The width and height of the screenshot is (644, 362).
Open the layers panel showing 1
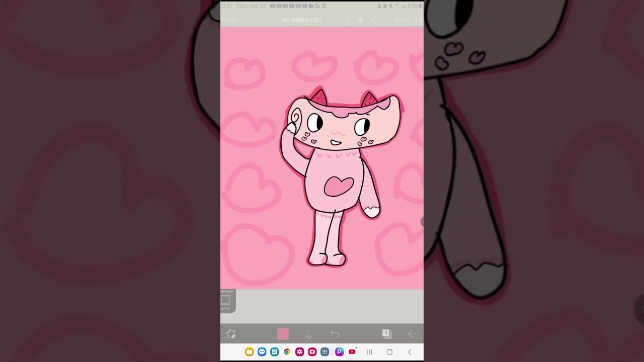386,334
